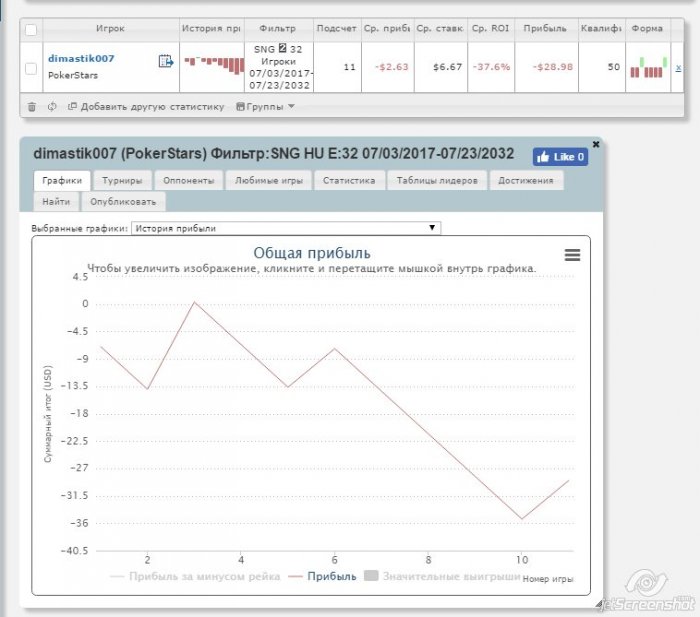Click the trash delete icon below table
700x617 pixels.
[32, 107]
